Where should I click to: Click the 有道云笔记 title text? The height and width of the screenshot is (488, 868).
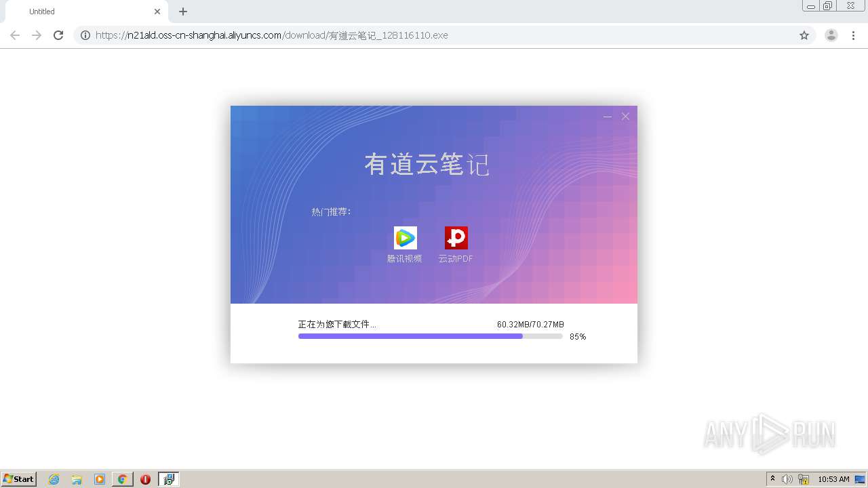(427, 165)
